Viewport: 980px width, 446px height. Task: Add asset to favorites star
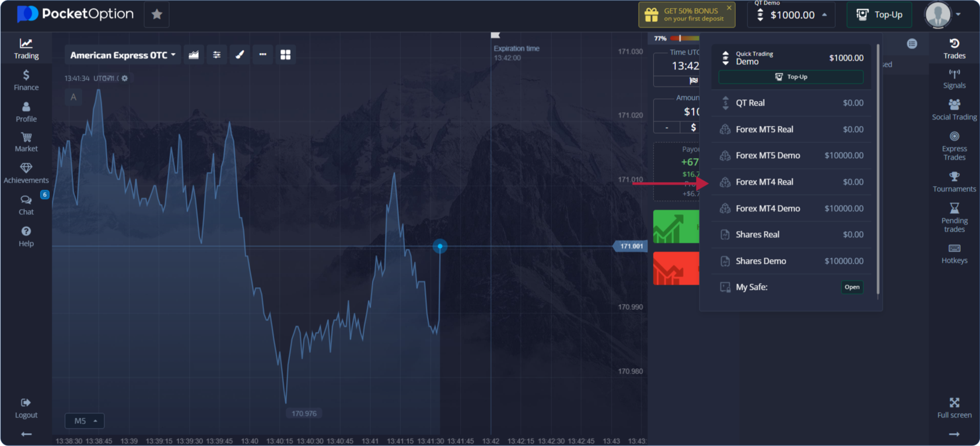click(x=157, y=15)
